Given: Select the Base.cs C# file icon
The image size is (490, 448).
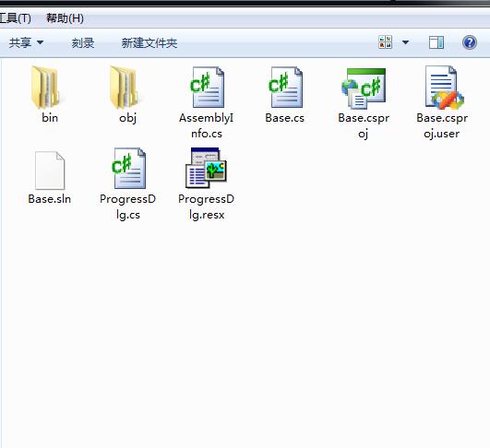Looking at the screenshot, I should (x=286, y=87).
